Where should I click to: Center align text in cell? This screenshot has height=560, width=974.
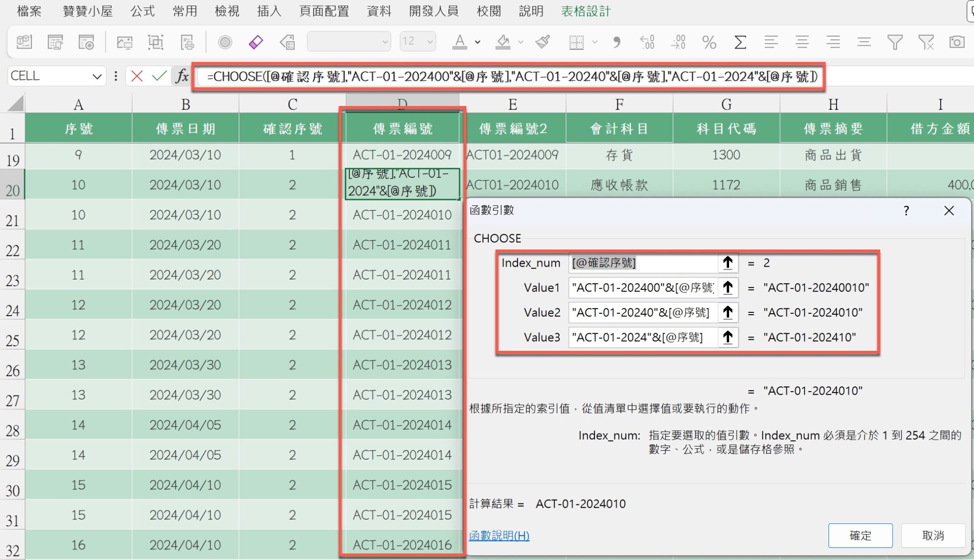coord(802,42)
